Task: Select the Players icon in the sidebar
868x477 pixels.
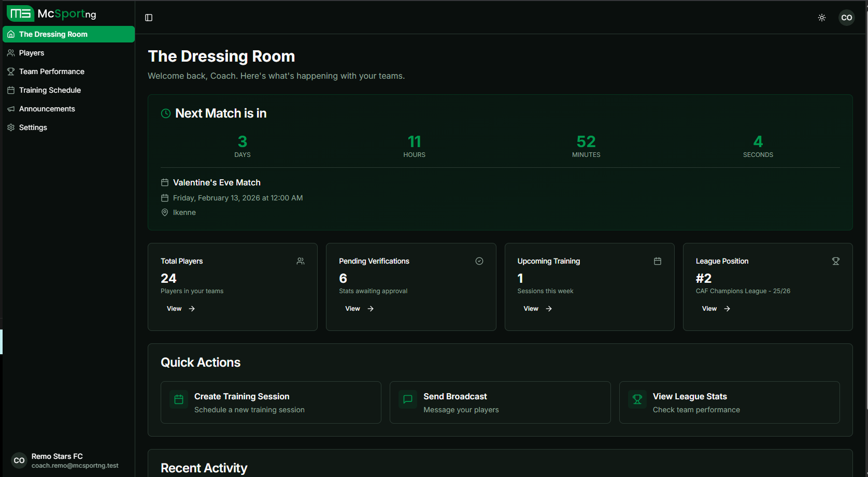Action: pos(10,52)
